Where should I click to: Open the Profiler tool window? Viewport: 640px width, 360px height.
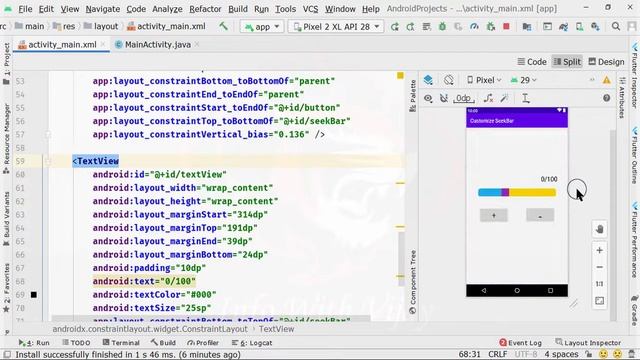(203, 343)
